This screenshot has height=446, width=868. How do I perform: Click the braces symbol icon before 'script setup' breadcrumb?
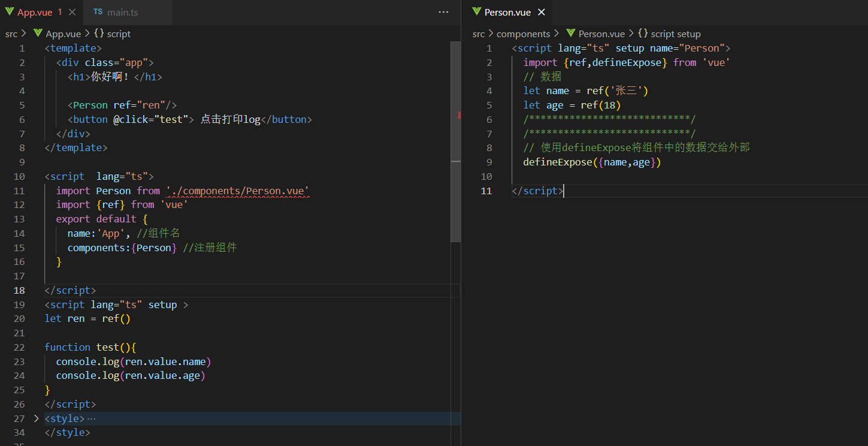tap(643, 34)
